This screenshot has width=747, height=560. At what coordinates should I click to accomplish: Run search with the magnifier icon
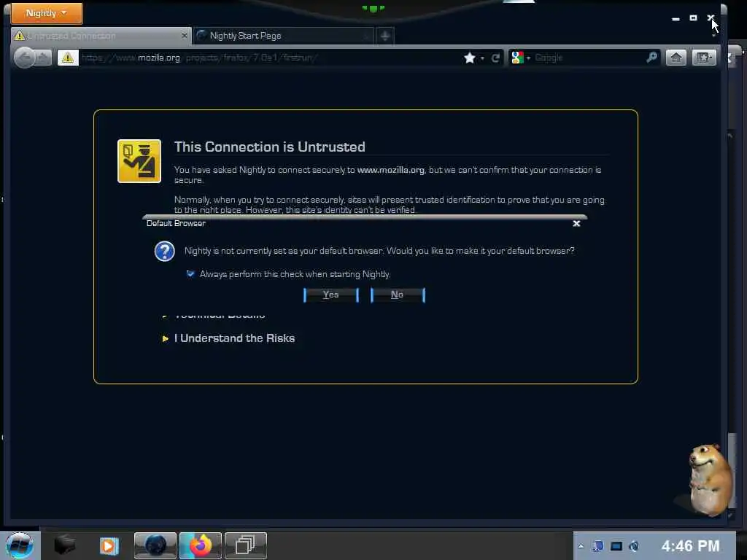click(x=651, y=58)
